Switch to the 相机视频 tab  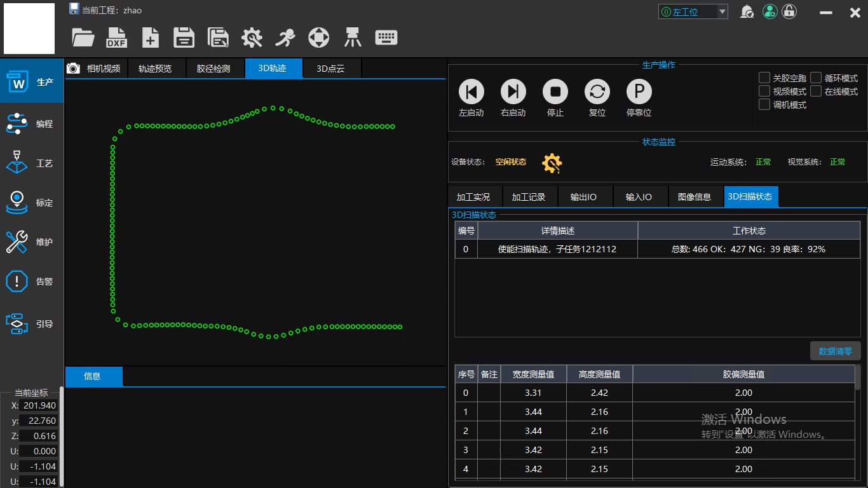(97, 69)
